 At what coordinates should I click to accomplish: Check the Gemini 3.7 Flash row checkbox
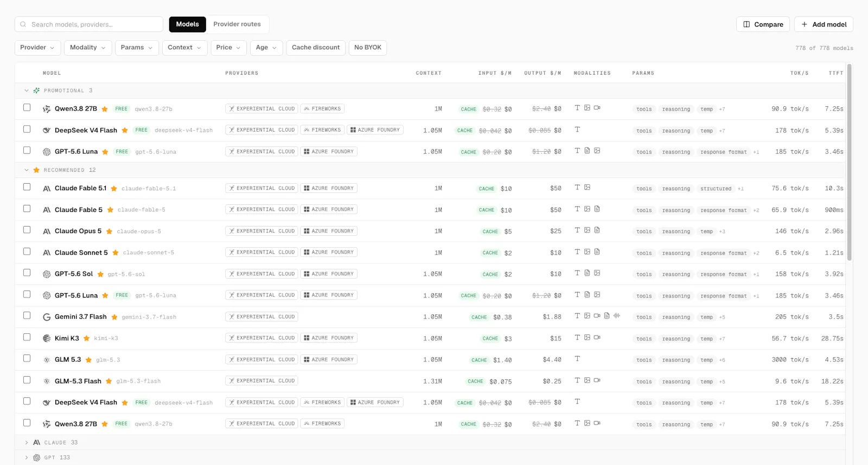tap(27, 315)
